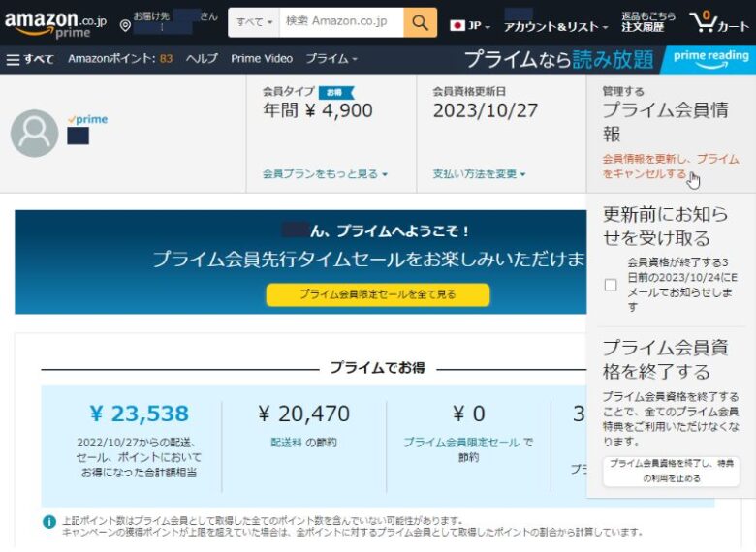
Task: Expand the プライム nav dropdown
Action: [x=331, y=59]
